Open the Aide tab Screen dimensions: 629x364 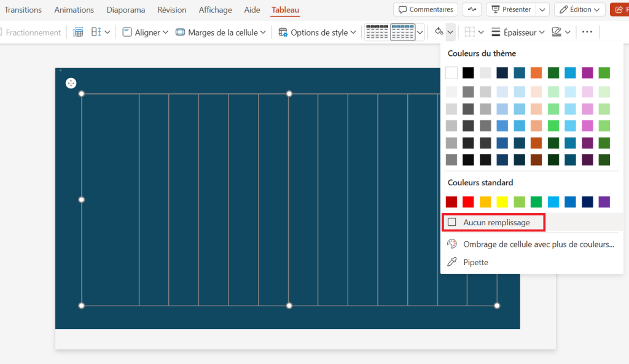point(252,10)
